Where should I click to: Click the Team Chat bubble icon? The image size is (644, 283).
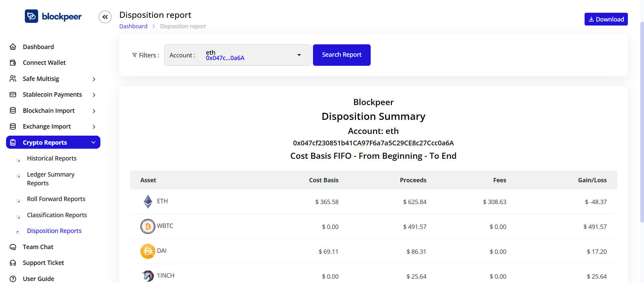(13, 247)
